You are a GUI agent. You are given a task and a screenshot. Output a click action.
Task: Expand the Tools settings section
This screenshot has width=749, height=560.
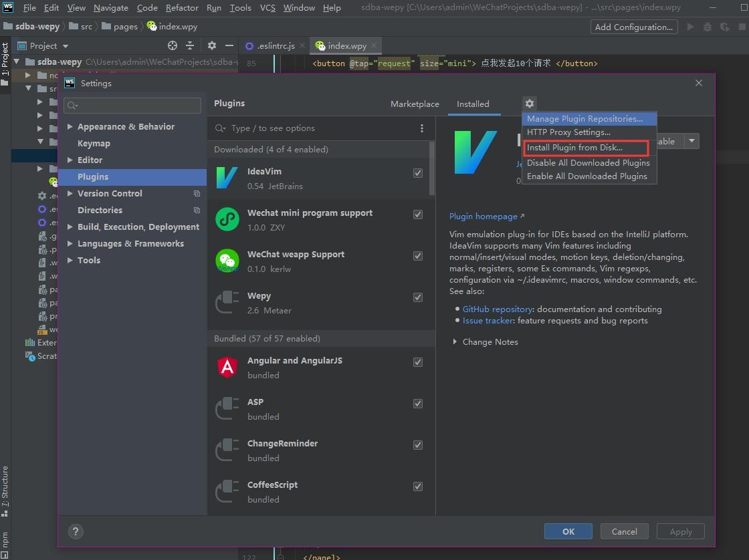point(70,260)
